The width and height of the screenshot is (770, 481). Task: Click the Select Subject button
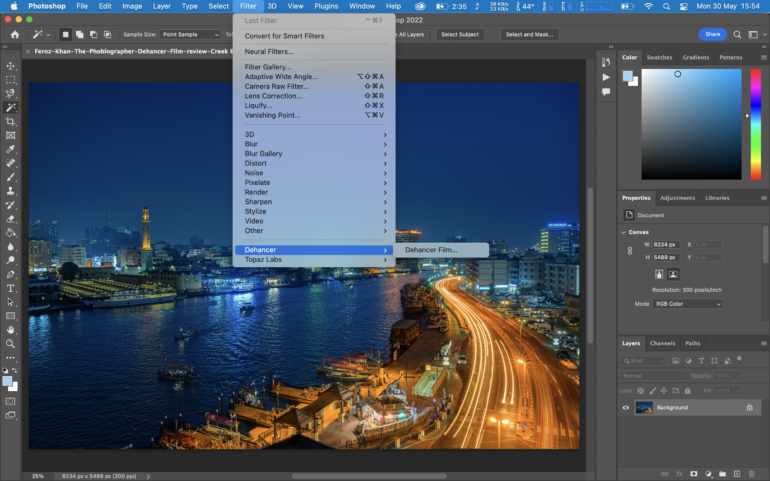click(x=460, y=34)
